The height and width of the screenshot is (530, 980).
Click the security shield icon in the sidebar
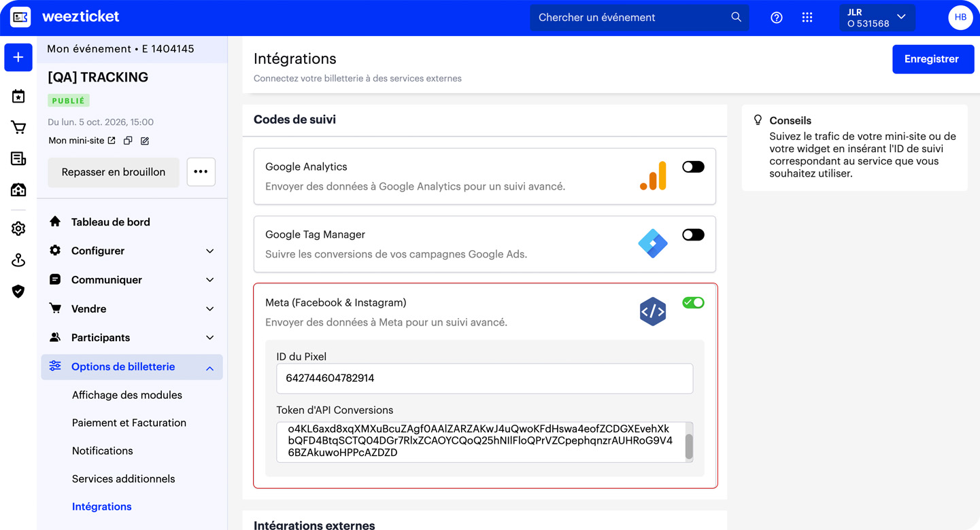(18, 291)
